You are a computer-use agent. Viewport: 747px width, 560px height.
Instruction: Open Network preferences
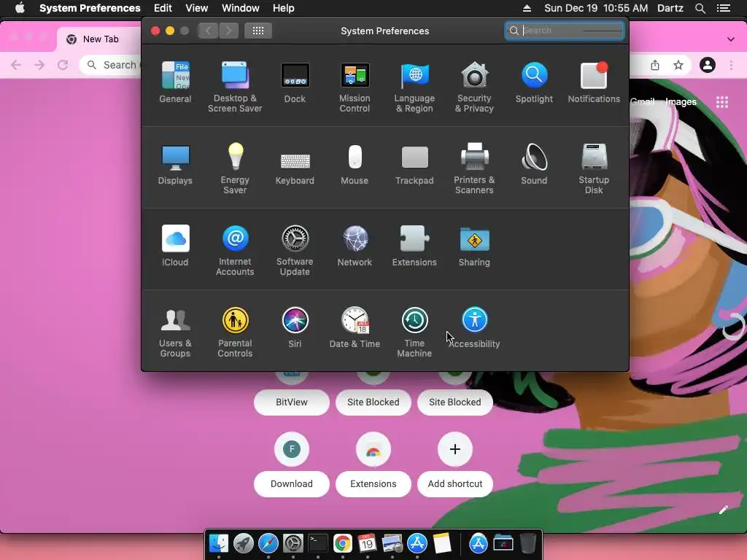[355, 246]
